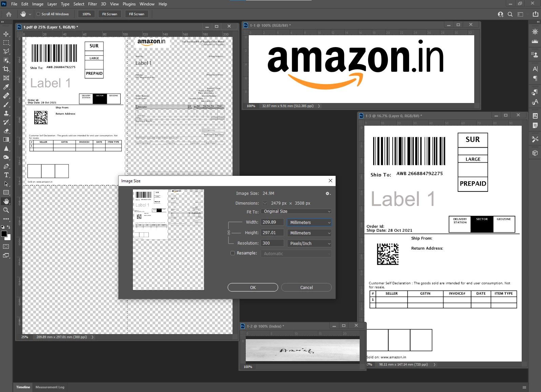Open the Paragraph panel icon

tap(535, 78)
